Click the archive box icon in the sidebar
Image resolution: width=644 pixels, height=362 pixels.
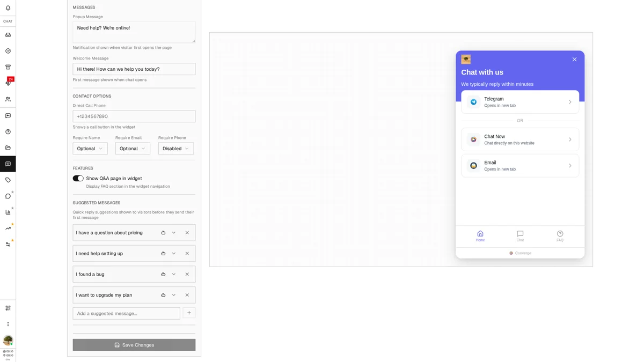tap(8, 67)
